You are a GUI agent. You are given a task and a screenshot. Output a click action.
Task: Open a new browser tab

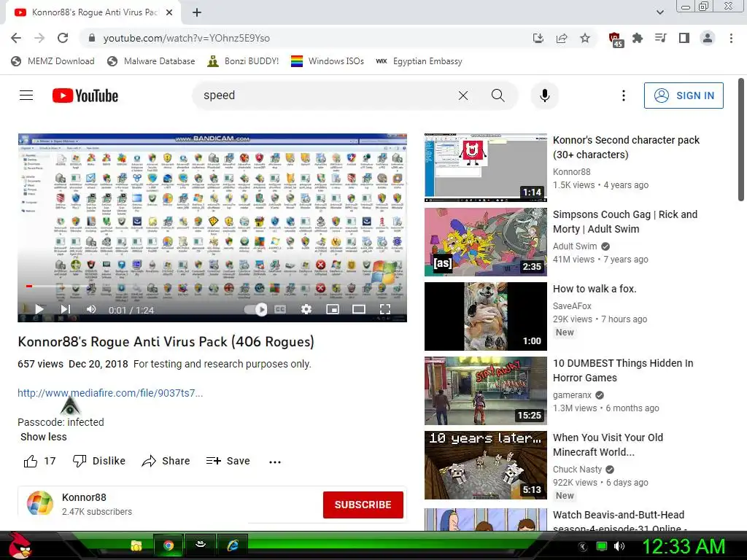coord(197,12)
